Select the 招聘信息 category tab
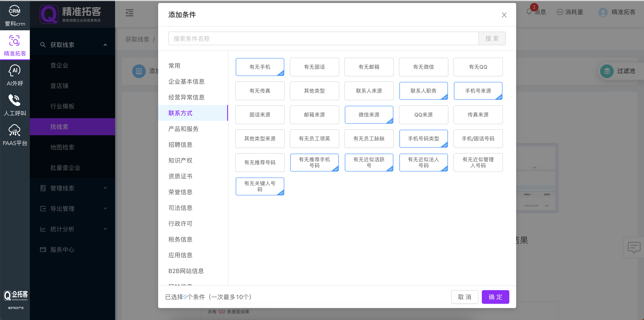This screenshot has height=320, width=644. click(180, 145)
